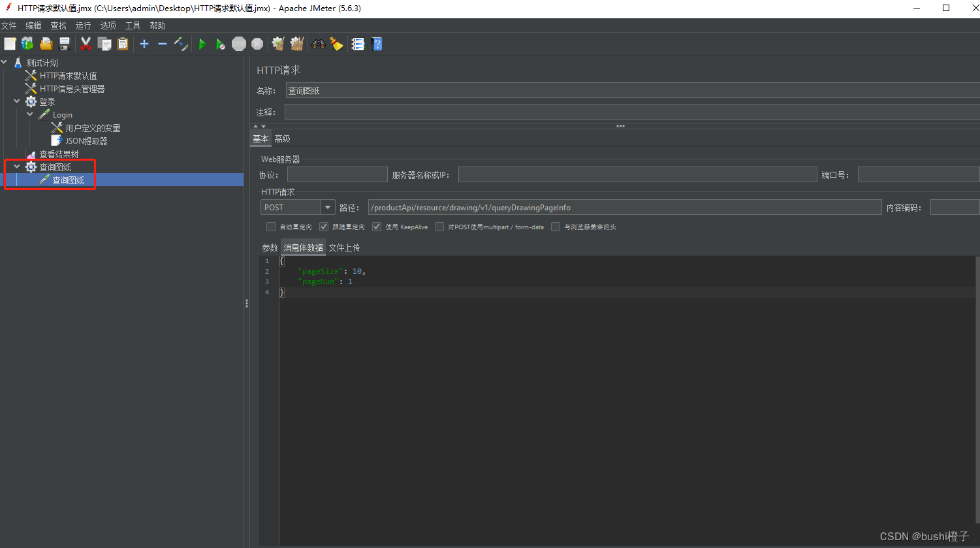The width and height of the screenshot is (980, 548).
Task: Collapse the 查询图纸 thread group arrow
Action: click(17, 167)
